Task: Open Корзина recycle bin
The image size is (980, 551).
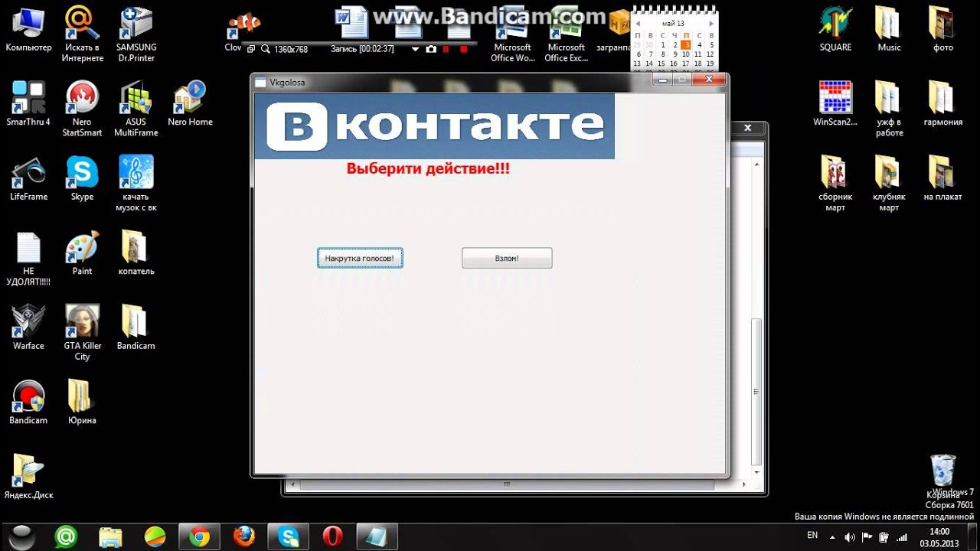Action: click(943, 476)
